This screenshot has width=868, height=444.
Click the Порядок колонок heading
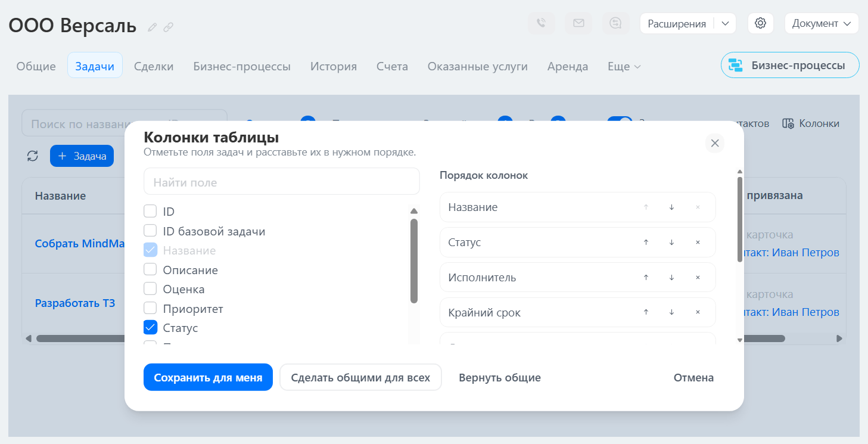click(x=484, y=175)
